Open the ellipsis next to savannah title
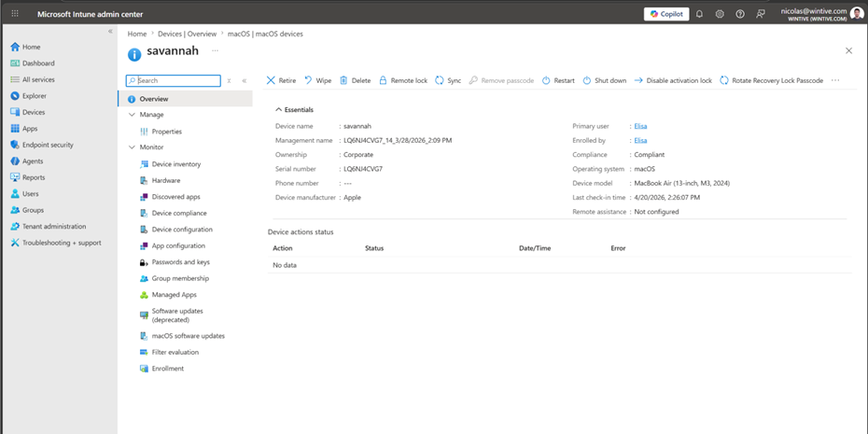The height and width of the screenshot is (434, 868). pyautogui.click(x=215, y=51)
